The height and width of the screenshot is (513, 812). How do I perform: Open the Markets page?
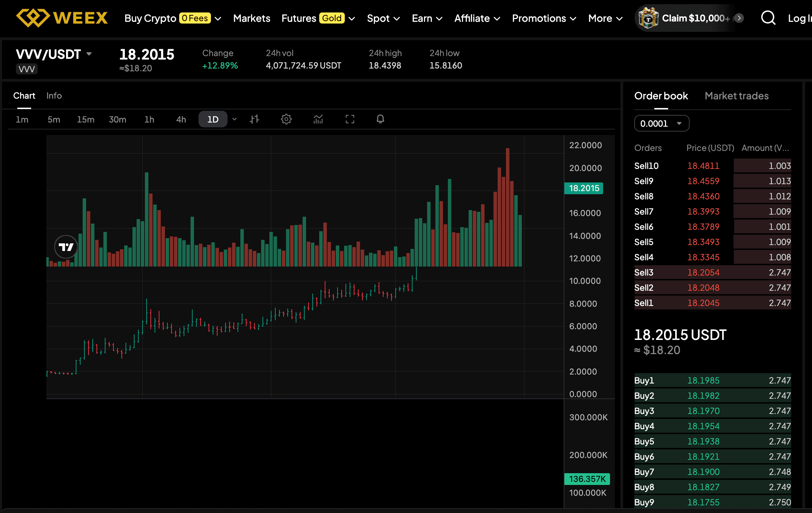pos(252,18)
